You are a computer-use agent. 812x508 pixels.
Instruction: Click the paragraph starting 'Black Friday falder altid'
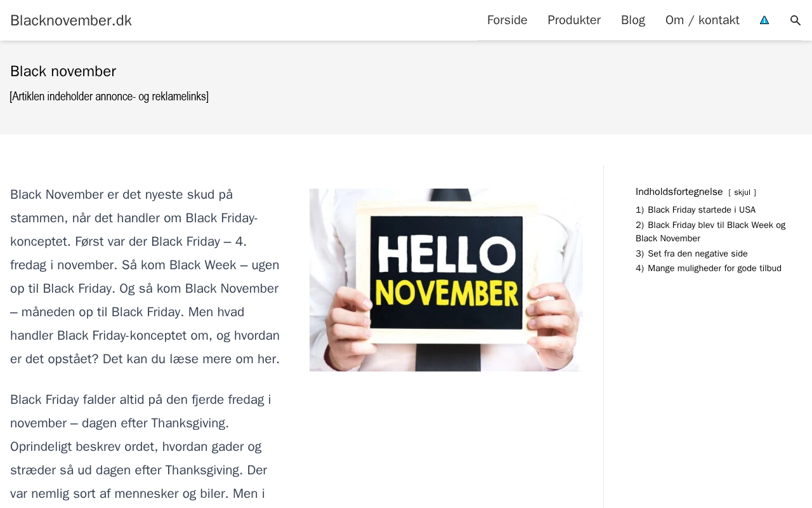[141, 446]
